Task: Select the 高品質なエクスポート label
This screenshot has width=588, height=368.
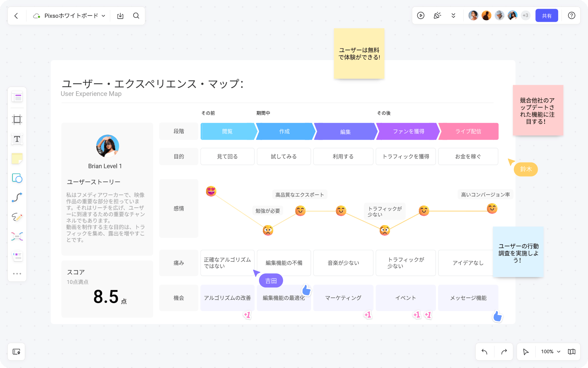Action: coord(300,195)
